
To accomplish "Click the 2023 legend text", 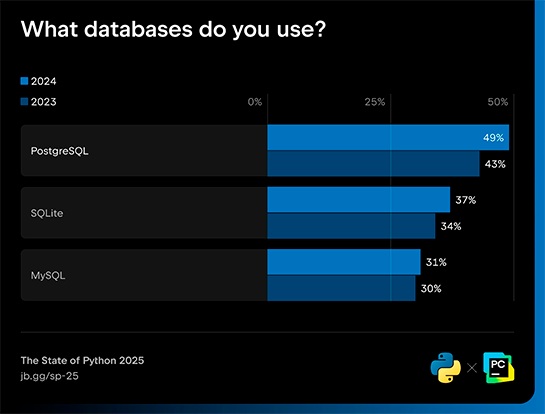I will click(43, 102).
